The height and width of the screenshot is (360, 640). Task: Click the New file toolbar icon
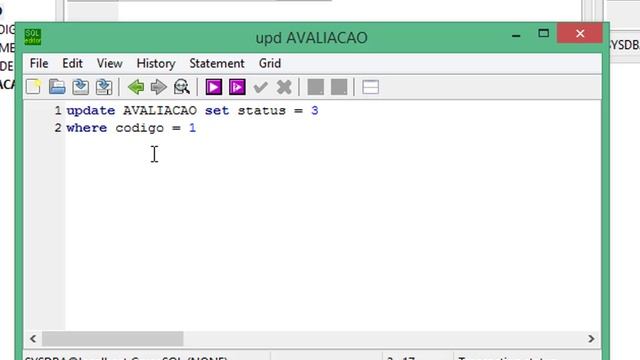(33, 87)
